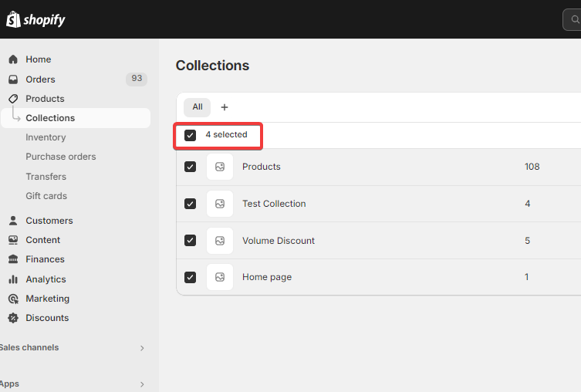
Task: Click the Apps label in sidebar
Action: tap(9, 384)
